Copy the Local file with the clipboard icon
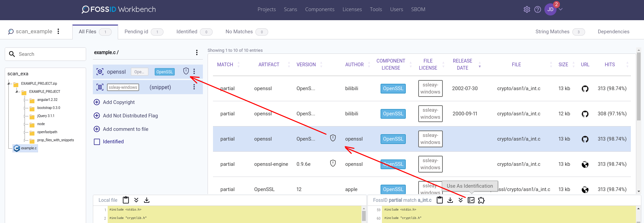 pos(126,200)
